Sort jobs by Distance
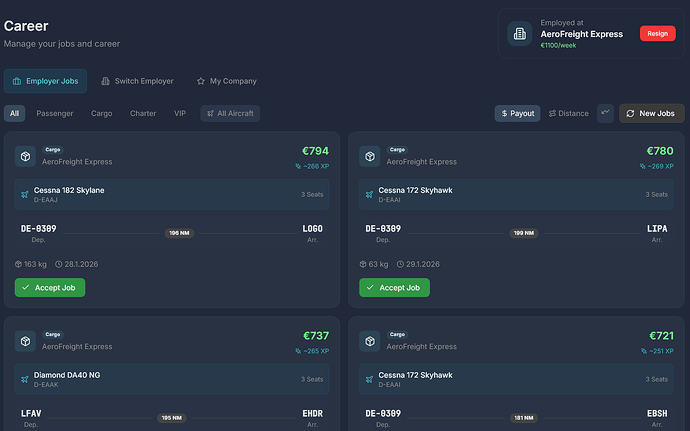690x431 pixels. 569,113
